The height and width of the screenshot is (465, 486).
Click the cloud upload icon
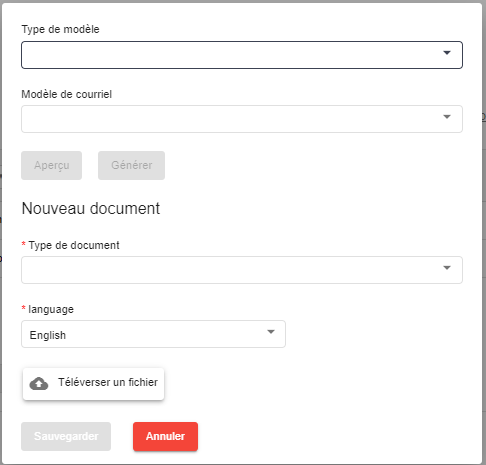[39, 384]
